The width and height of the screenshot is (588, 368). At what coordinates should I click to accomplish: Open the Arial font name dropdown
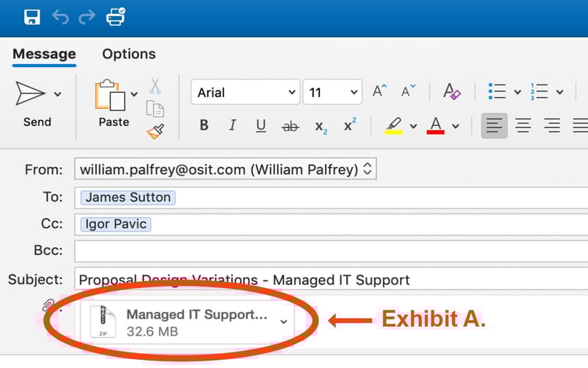click(x=245, y=92)
